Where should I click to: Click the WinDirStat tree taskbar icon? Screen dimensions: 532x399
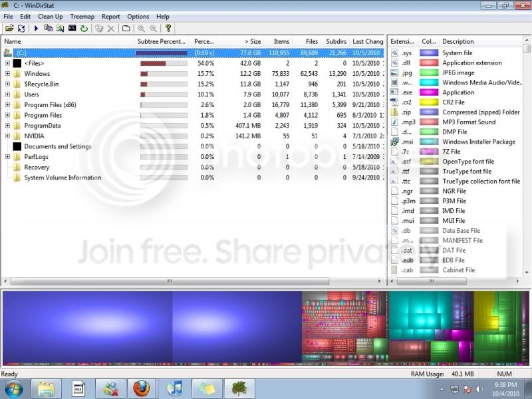point(239,389)
